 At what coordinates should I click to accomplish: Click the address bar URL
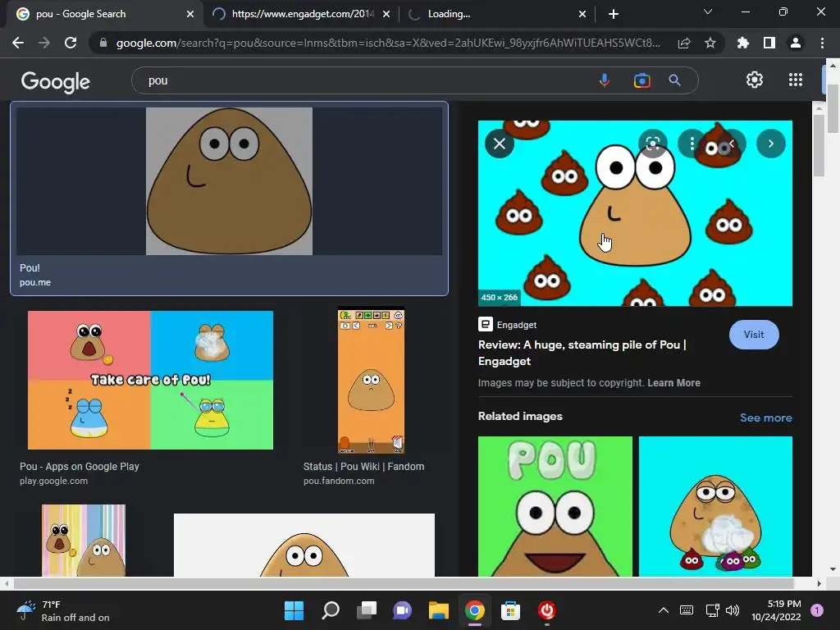(388, 43)
